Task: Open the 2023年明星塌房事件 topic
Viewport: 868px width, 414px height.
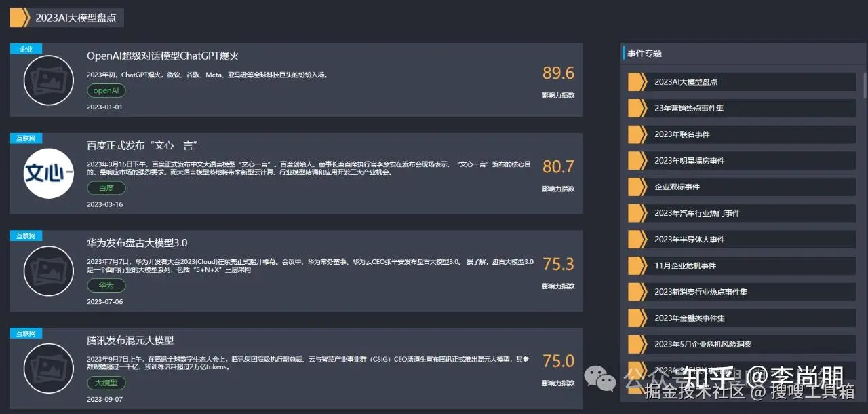Action: click(742, 161)
